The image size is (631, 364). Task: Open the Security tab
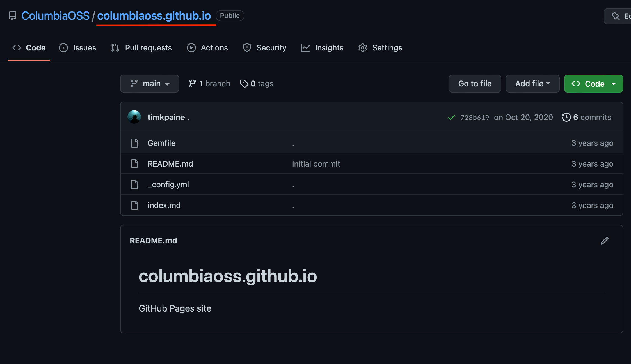point(264,48)
